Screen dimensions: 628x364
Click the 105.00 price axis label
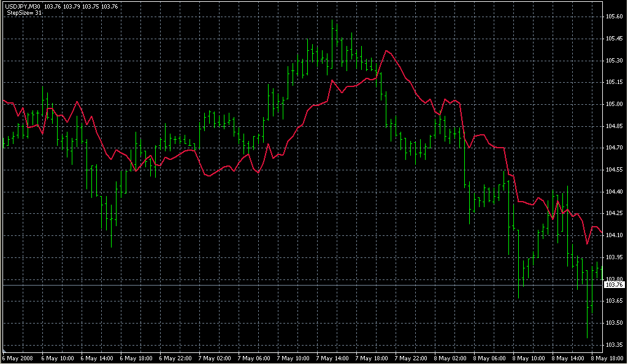point(615,104)
